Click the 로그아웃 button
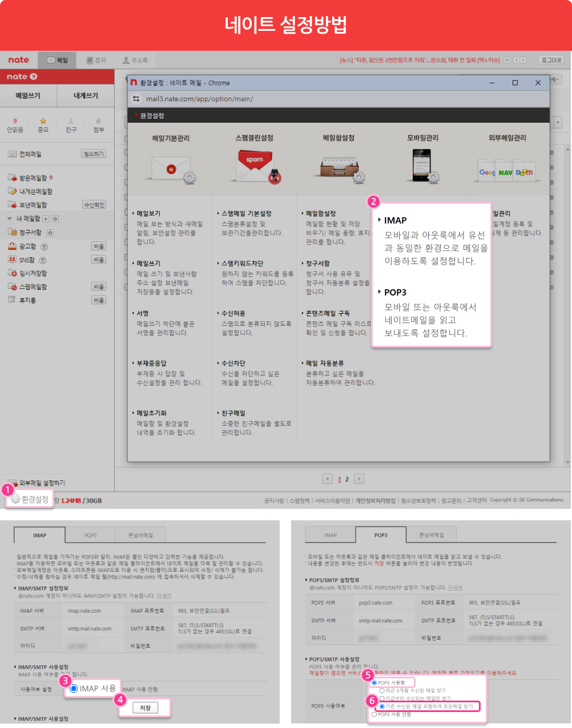 (x=551, y=60)
